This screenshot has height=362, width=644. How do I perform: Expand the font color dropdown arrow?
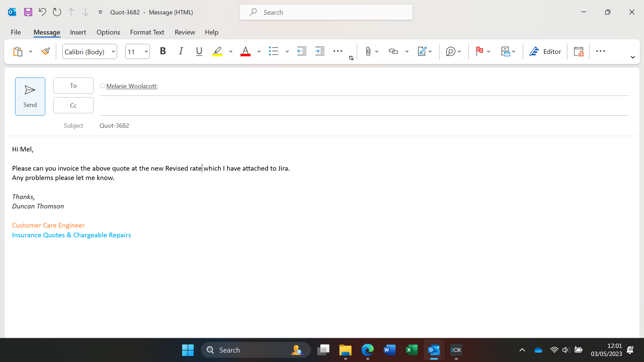(259, 52)
